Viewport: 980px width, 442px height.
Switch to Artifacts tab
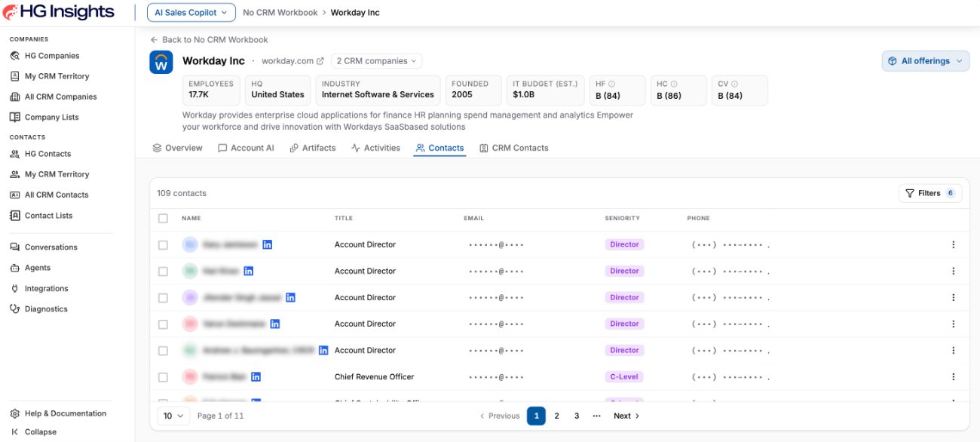point(313,148)
